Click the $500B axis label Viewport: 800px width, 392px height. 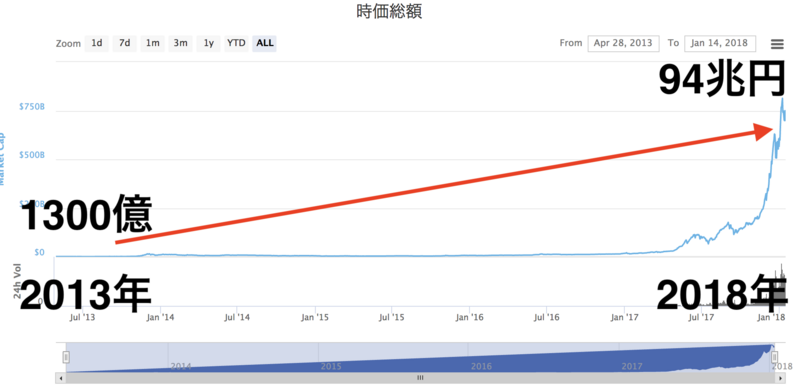(32, 155)
